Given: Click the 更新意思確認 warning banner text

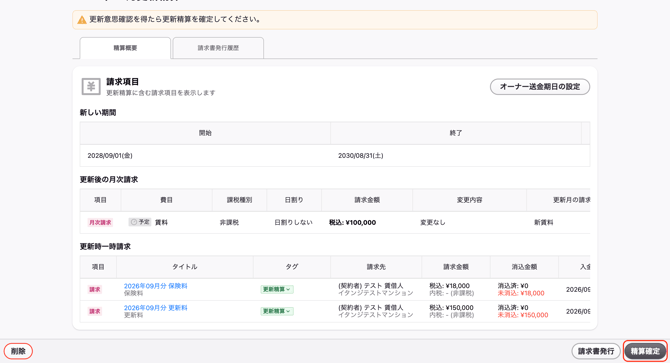Looking at the screenshot, I should (x=174, y=19).
